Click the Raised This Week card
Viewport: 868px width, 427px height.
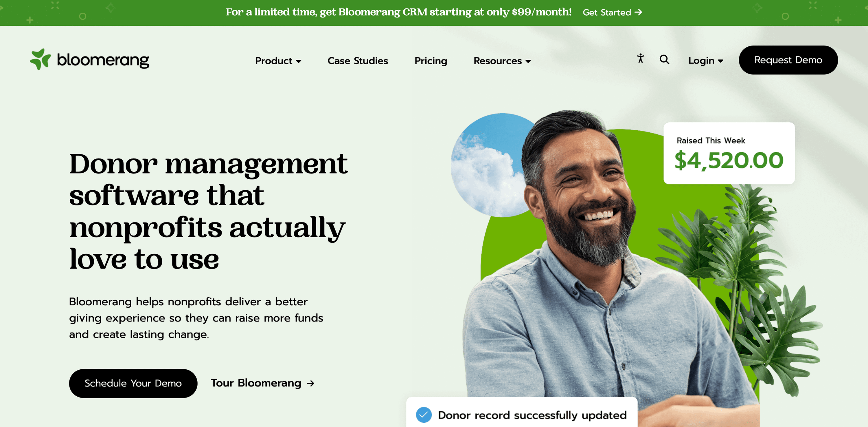click(x=729, y=153)
